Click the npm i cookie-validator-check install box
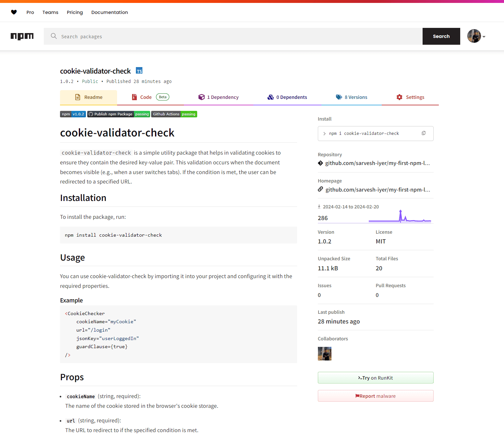Screen dimensions: 504x436 (x=376, y=134)
